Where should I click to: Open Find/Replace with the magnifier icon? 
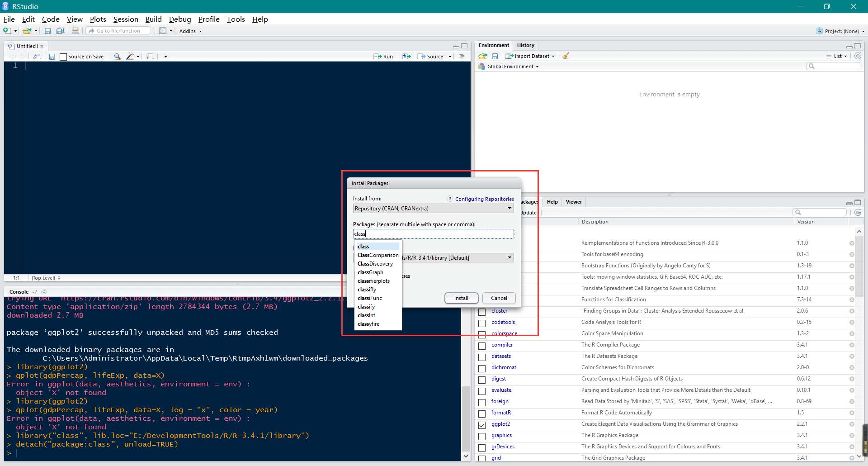(x=117, y=57)
